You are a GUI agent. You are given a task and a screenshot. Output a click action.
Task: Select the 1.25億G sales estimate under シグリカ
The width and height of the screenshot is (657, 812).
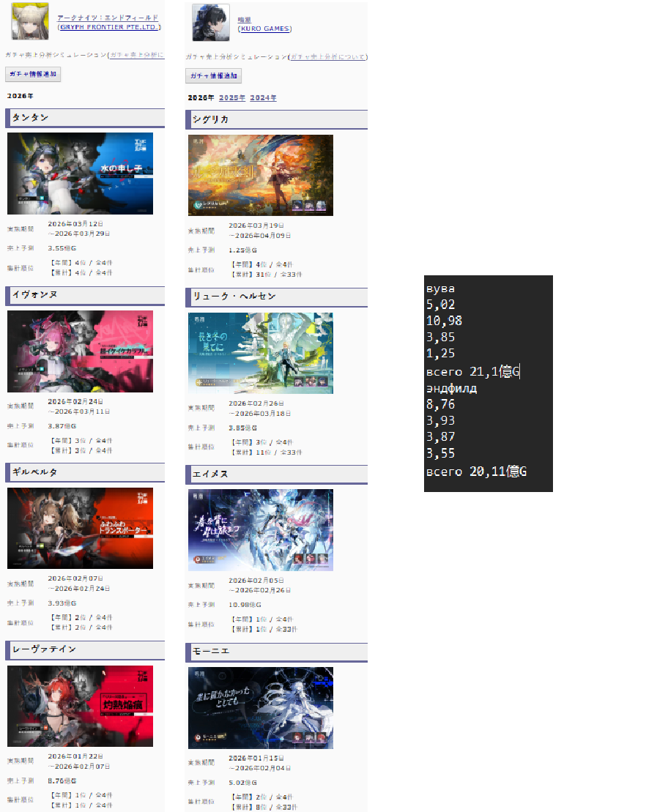(x=243, y=250)
